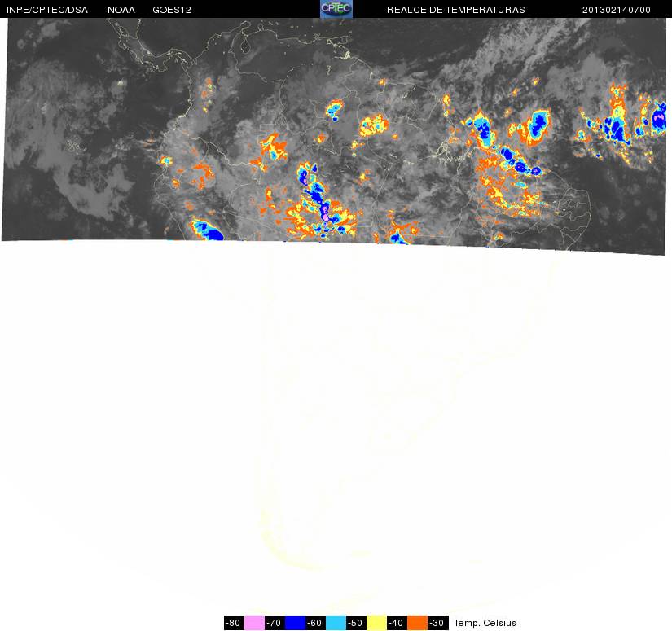Click the REALCE DE TEMPERATURAS title
The image size is (672, 631).
click(456, 10)
